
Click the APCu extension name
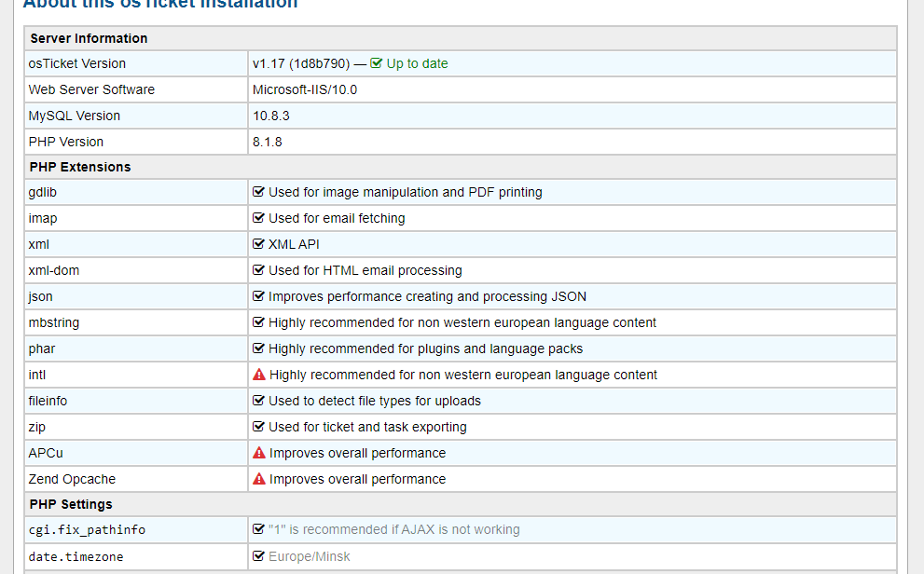[x=46, y=453]
